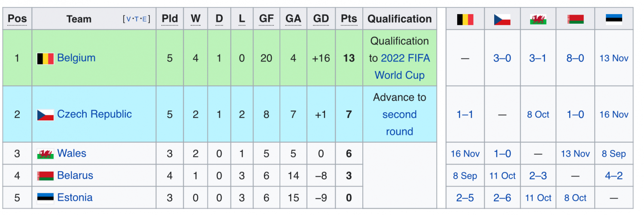
Task: Open the Belgium team link
Action: (76, 58)
